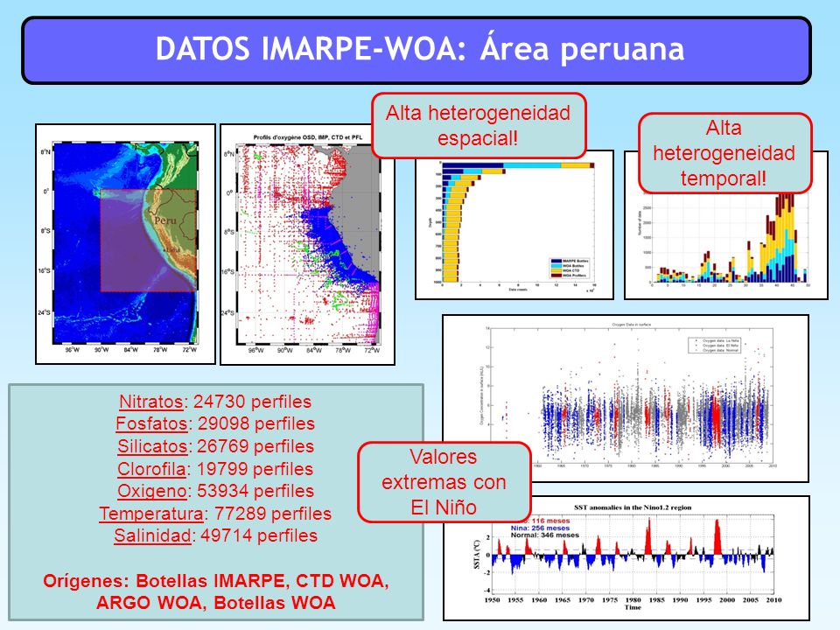Click the value 53934 perfiles
Viewport: 840px width, 630px height.
(x=255, y=491)
